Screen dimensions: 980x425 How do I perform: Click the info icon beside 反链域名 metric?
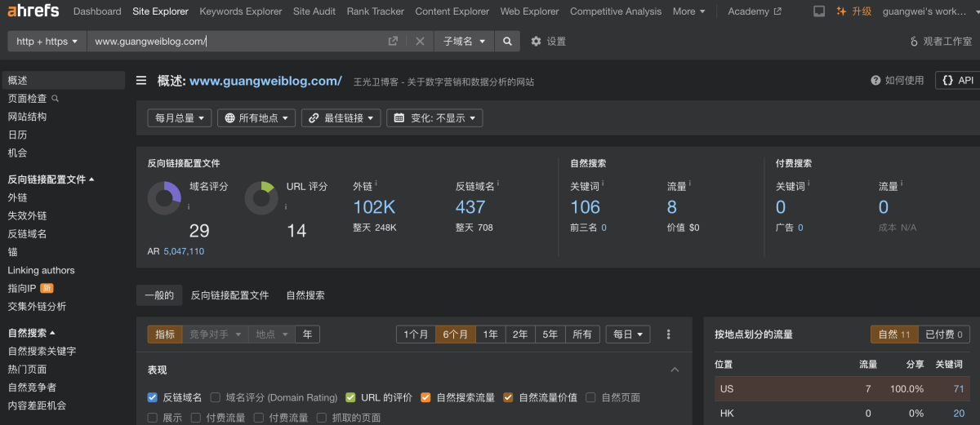point(498,184)
